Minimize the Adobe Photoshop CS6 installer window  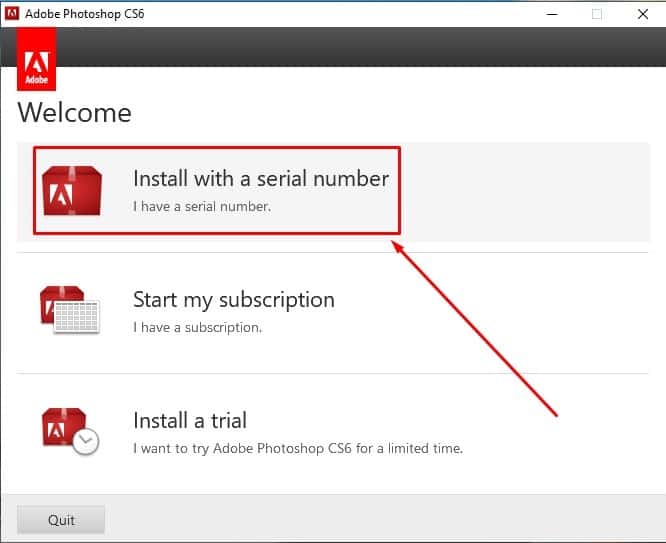click(x=551, y=14)
